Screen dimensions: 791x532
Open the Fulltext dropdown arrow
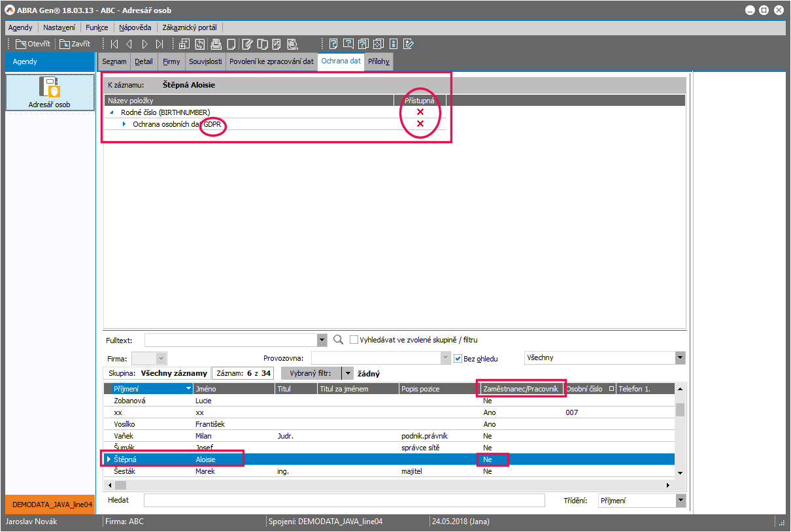322,341
